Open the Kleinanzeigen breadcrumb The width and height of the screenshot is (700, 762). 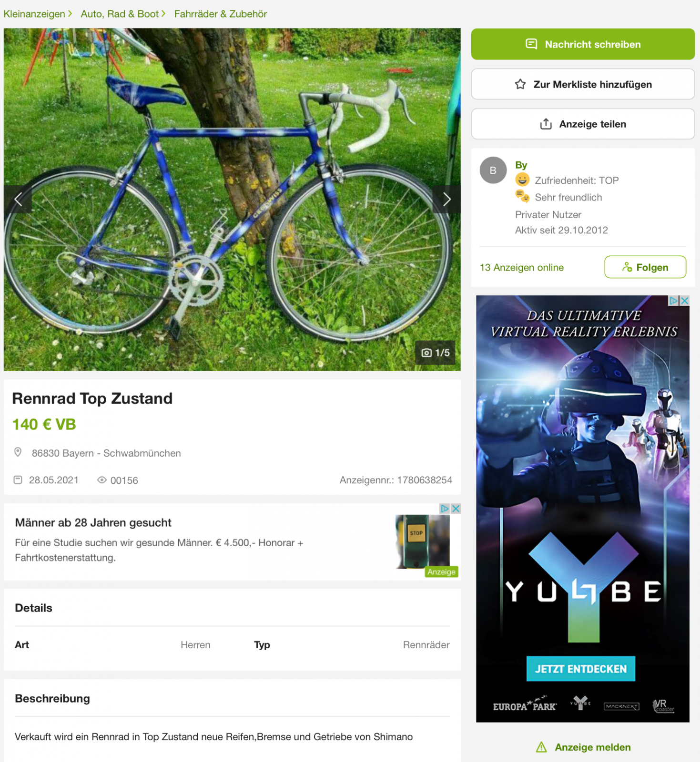point(34,14)
